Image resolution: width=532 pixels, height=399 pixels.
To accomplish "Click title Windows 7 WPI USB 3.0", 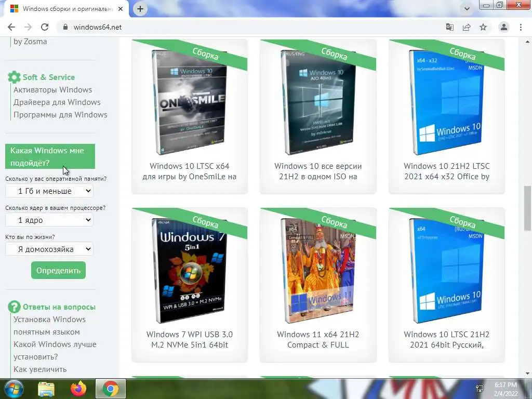I will [189, 340].
